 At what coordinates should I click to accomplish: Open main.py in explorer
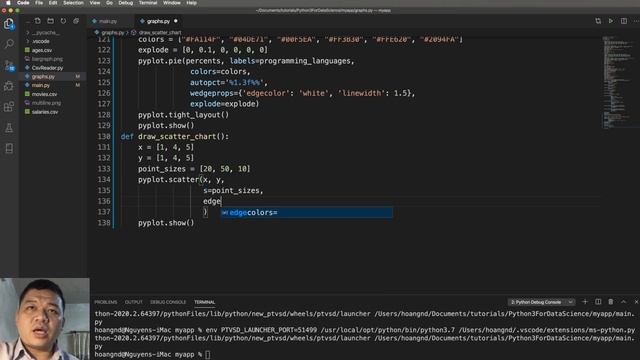(42, 85)
